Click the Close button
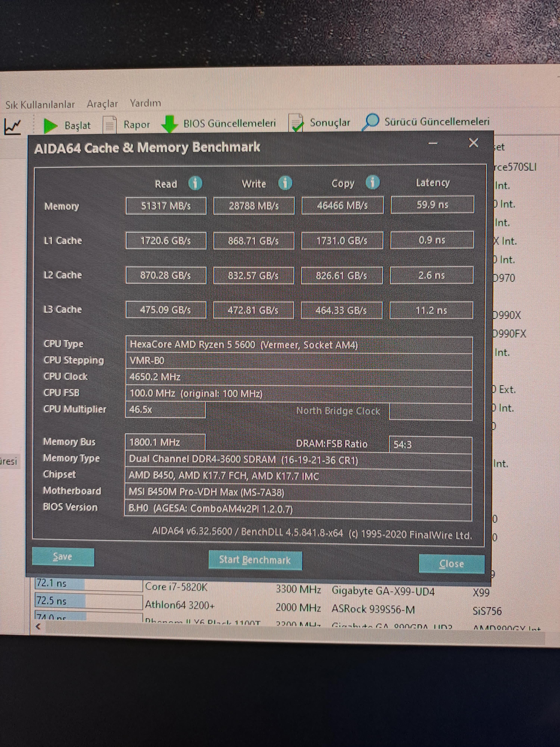This screenshot has width=560, height=747. click(452, 564)
